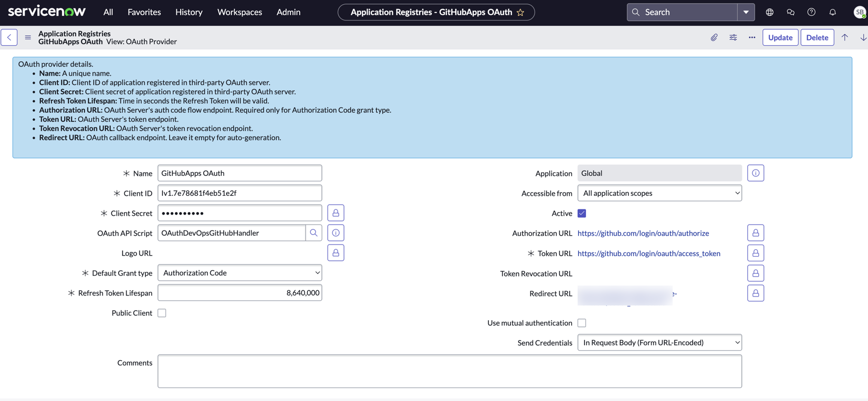The height and width of the screenshot is (401, 868).
Task: Unlock the Logo URL field
Action: pos(336,253)
